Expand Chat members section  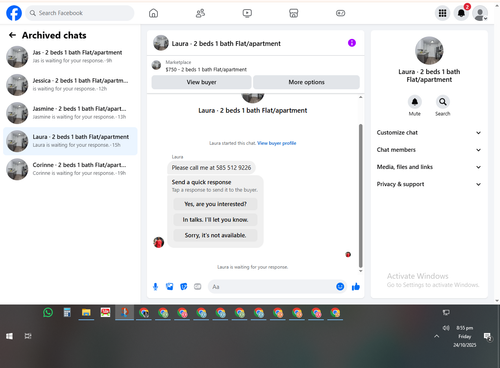429,150
